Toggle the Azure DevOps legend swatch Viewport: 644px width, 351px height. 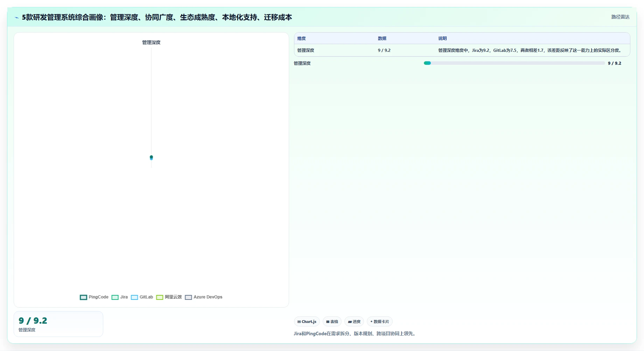[x=188, y=297]
